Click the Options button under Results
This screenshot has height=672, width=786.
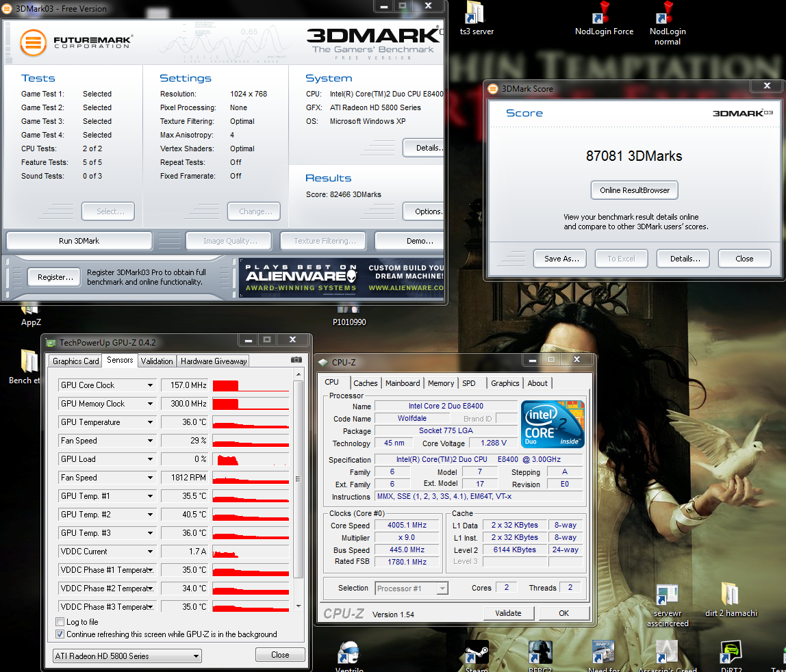tap(424, 211)
